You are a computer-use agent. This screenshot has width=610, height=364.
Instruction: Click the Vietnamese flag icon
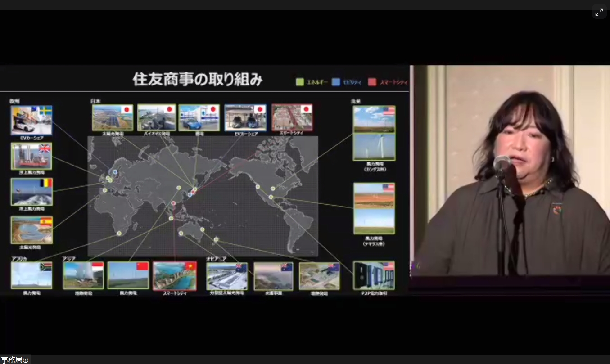[x=190, y=266]
